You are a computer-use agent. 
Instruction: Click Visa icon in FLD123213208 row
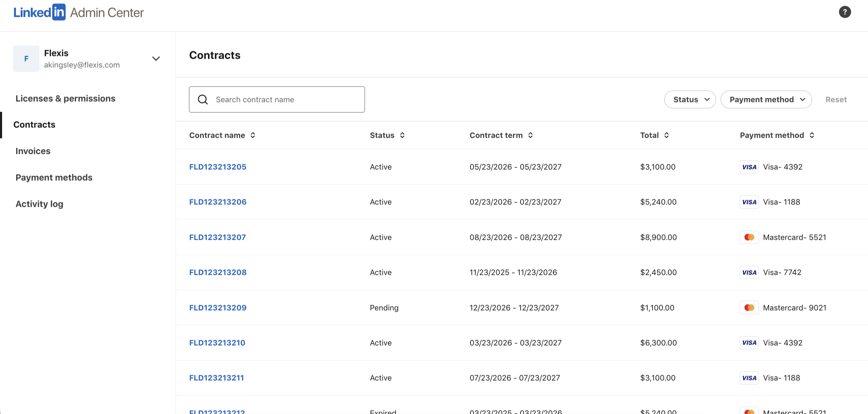coord(749,272)
